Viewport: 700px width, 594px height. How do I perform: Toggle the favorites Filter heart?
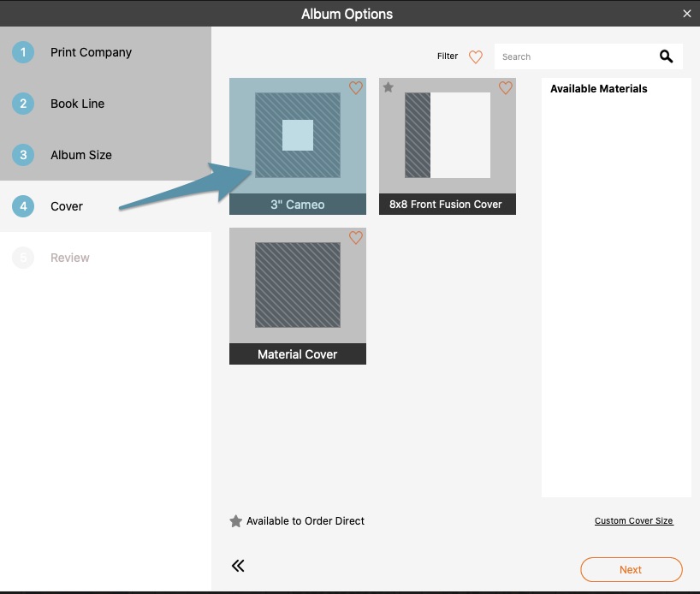click(476, 56)
